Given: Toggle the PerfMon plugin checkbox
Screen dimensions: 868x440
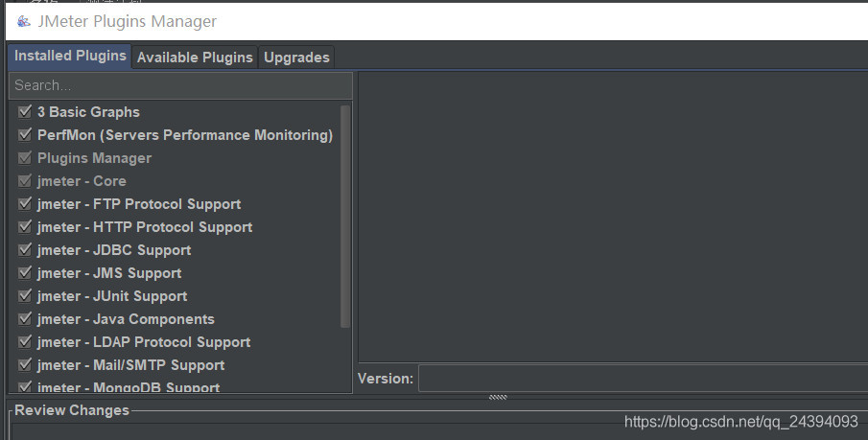Looking at the screenshot, I should [x=24, y=134].
